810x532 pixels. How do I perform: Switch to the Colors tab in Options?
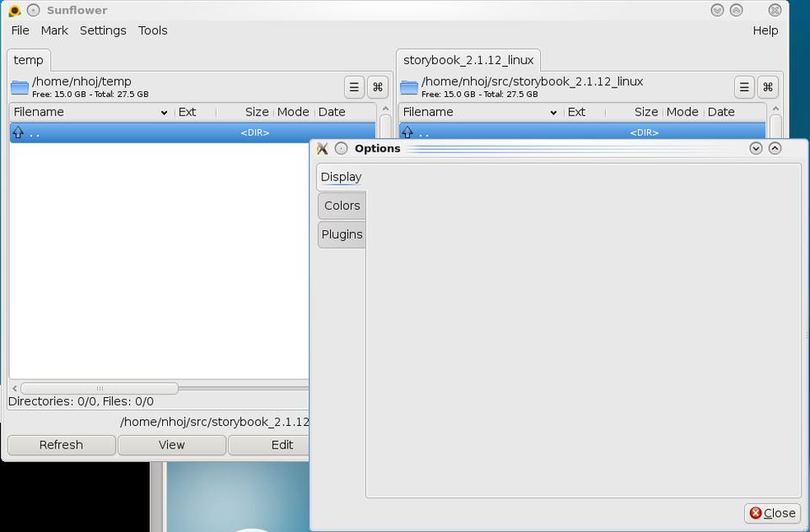342,206
